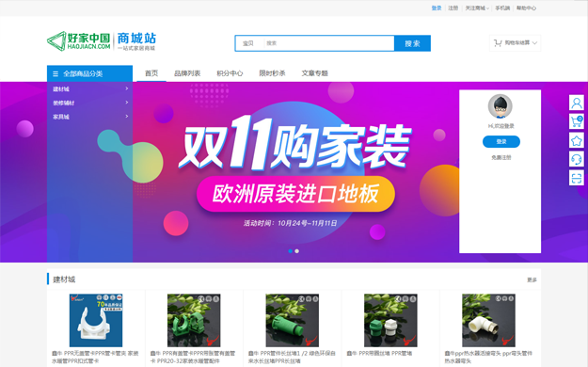Expand the 家具城 category arrow
The height and width of the screenshot is (367, 588).
coord(127,117)
